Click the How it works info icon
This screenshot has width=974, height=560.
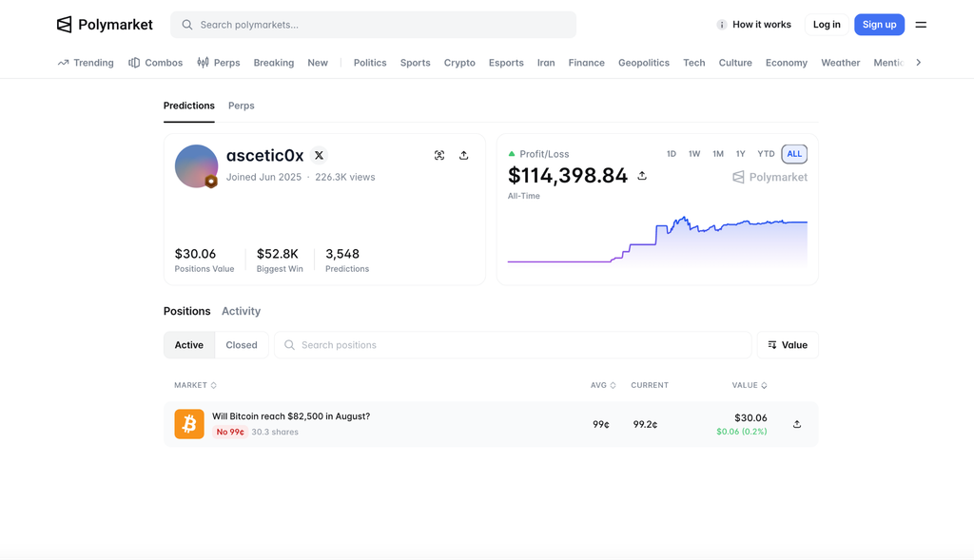tap(721, 25)
